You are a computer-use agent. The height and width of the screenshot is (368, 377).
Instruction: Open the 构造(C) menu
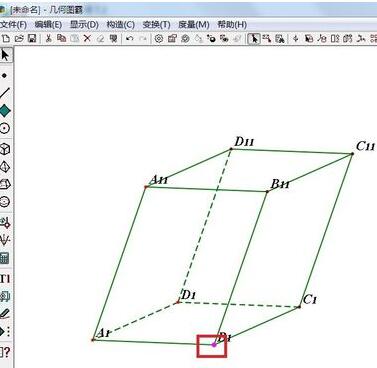click(120, 25)
